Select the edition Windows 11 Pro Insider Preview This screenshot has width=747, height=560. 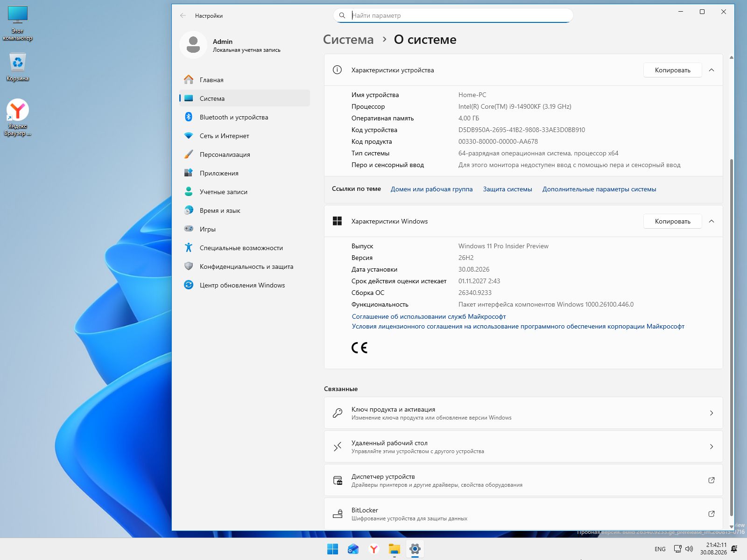(503, 246)
